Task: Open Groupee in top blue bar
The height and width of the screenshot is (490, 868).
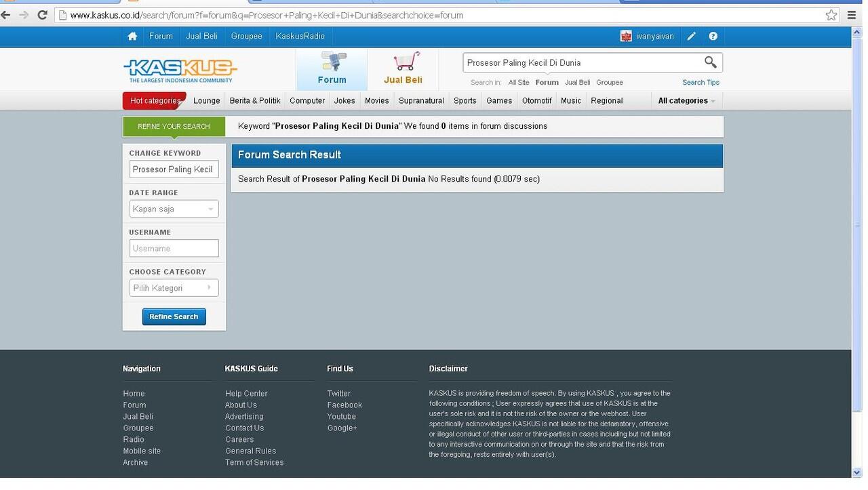Action: point(246,37)
